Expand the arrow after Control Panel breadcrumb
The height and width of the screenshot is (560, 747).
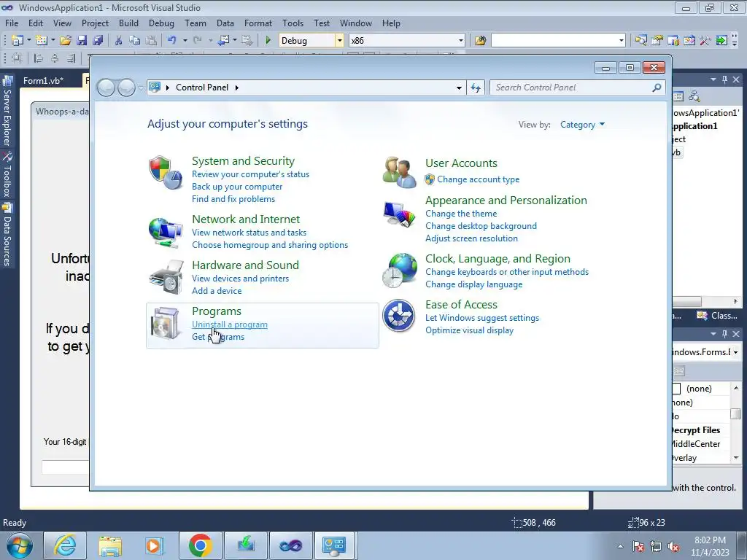pyautogui.click(x=237, y=87)
